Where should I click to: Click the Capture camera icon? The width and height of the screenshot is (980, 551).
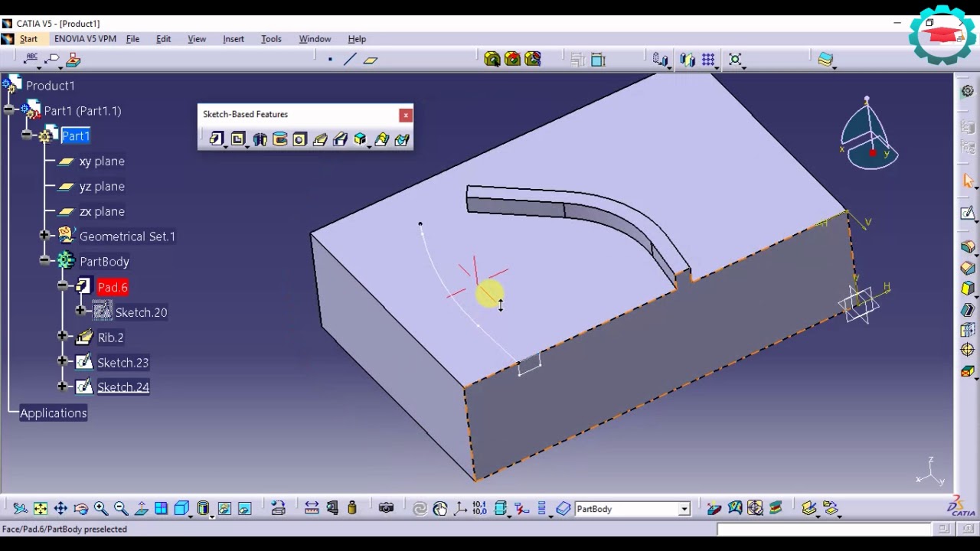click(386, 508)
